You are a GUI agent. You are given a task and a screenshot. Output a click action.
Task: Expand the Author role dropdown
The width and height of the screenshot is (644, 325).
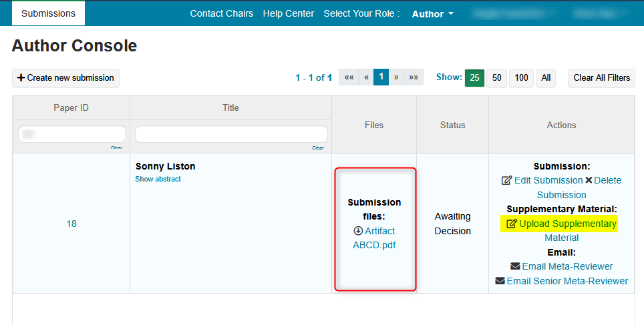point(432,14)
